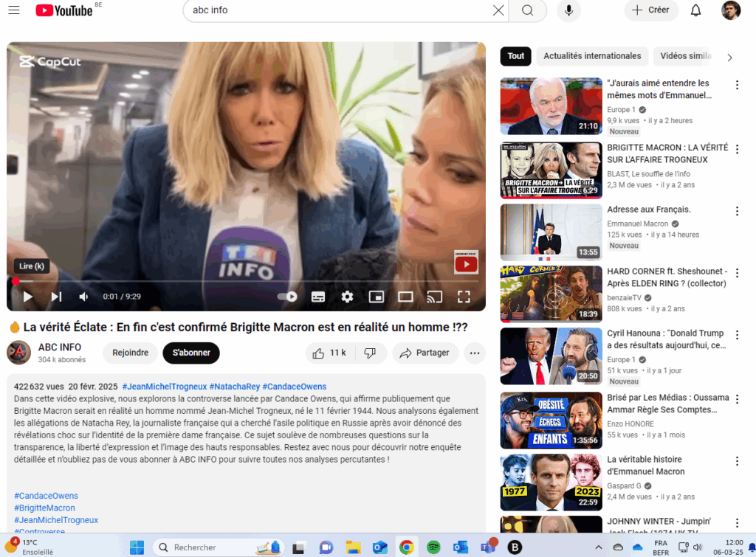Viewport: 756px width, 557px height.
Task: Open File Explorer from the taskbar
Action: pyautogui.click(x=353, y=547)
